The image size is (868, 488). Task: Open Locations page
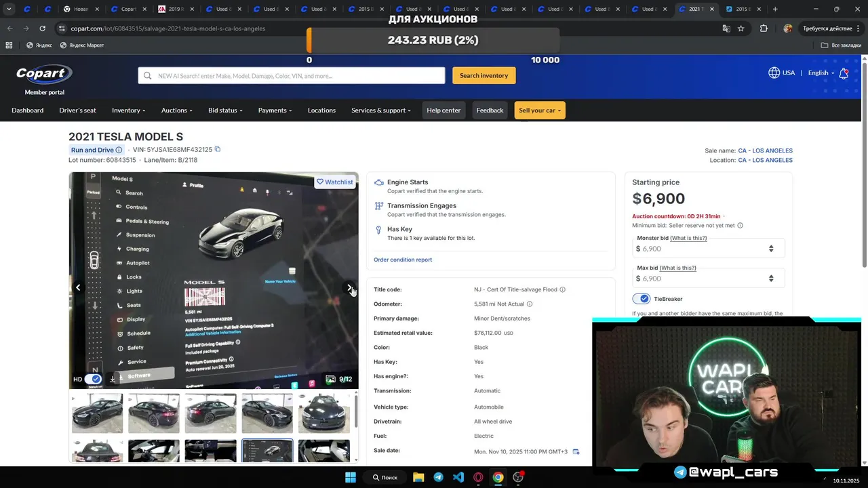coord(321,110)
